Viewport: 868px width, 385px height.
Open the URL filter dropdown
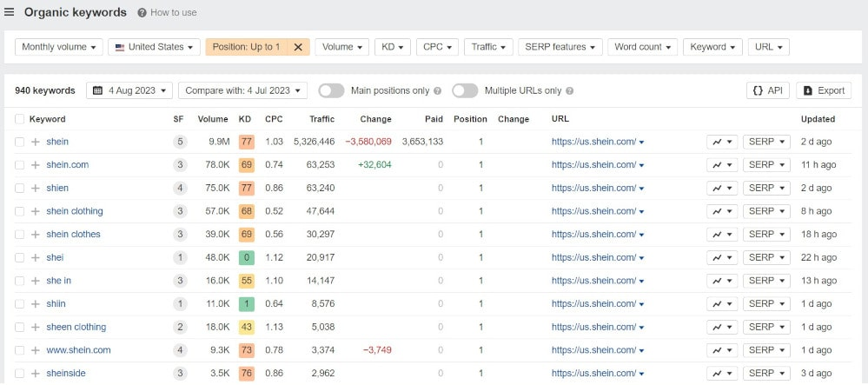click(x=768, y=47)
